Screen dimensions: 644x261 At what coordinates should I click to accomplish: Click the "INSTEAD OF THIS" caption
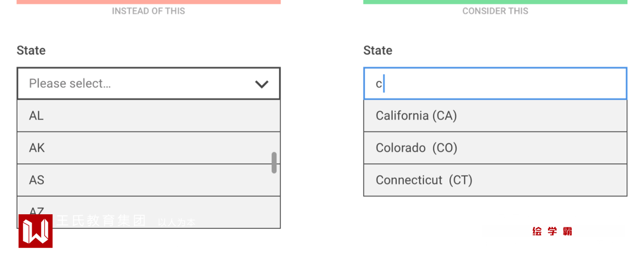click(149, 11)
